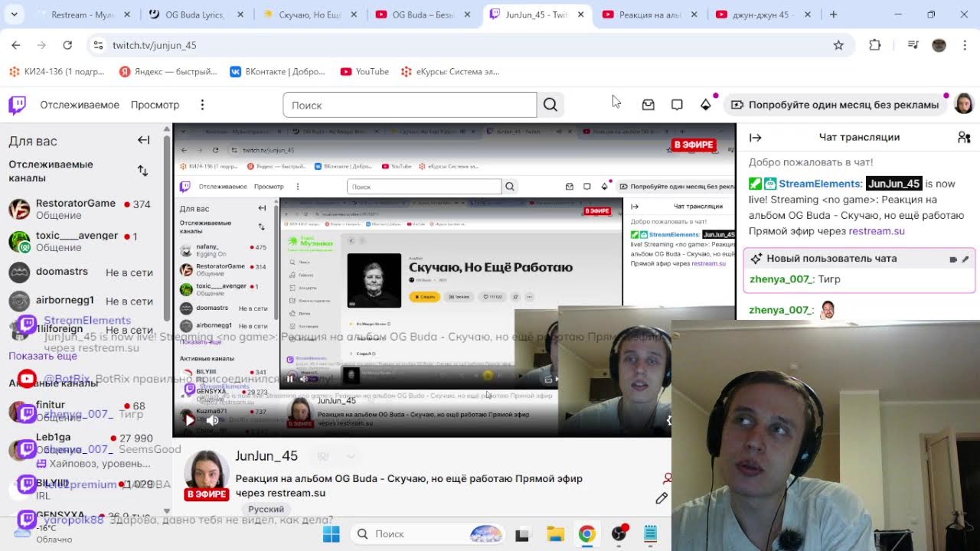Viewport: 980px width, 551px height.
Task: Collapse the 'Для вас' sidebar arrow
Action: [143, 140]
